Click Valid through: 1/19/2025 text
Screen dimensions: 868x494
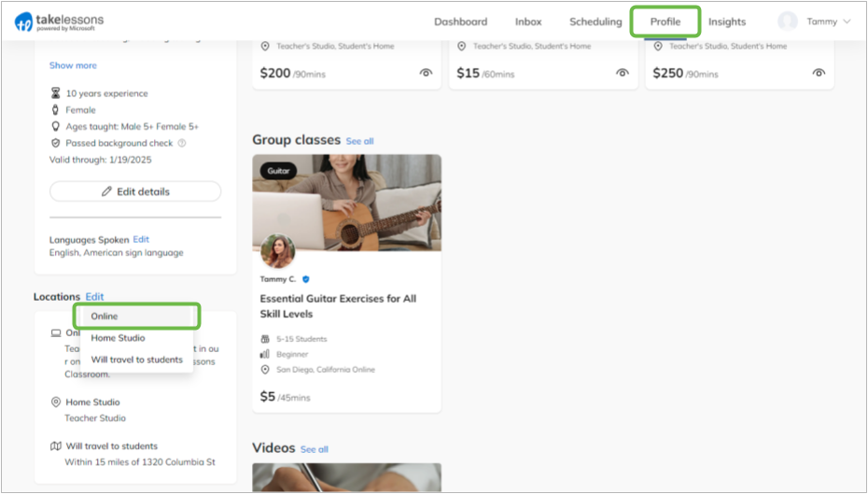[x=100, y=160]
